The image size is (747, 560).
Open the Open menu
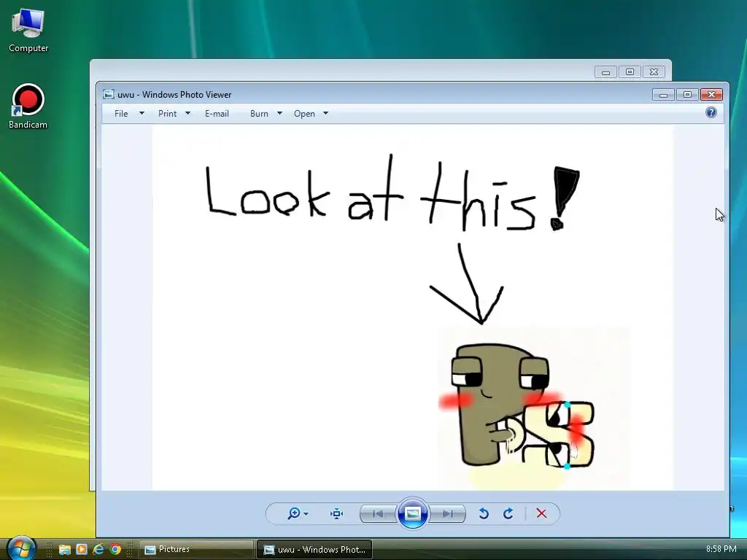[304, 113]
